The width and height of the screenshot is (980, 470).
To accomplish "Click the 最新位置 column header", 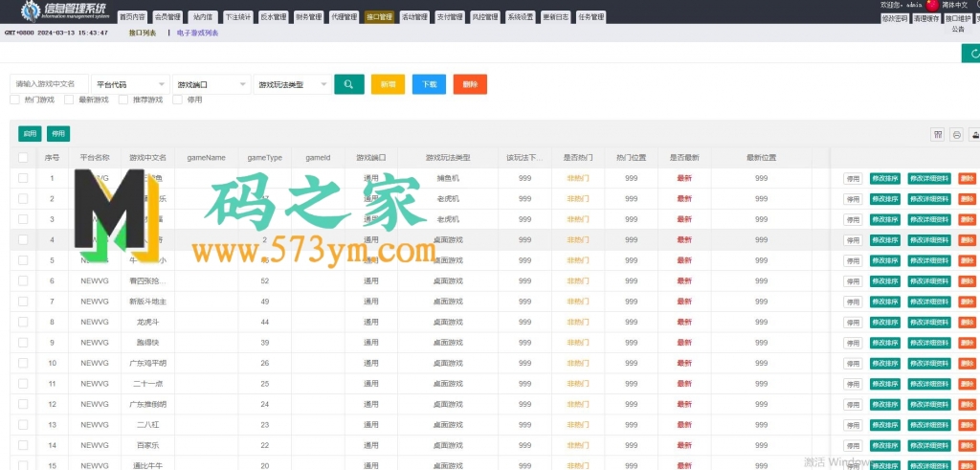I will click(761, 158).
